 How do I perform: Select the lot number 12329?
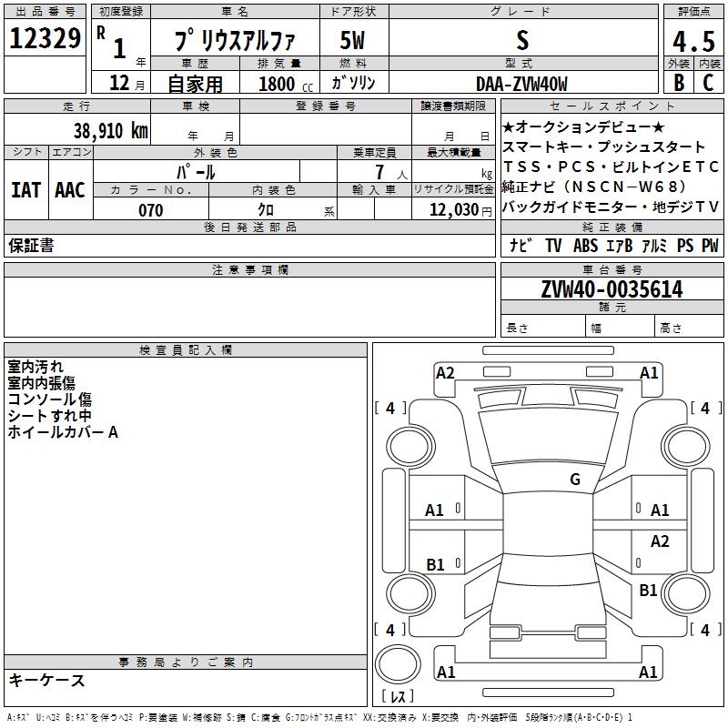45,38
